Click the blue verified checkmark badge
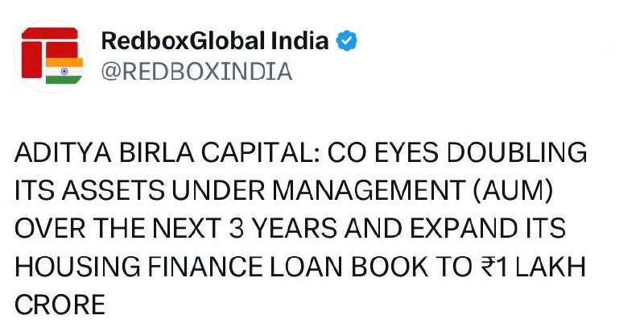The height and width of the screenshot is (336, 644). pos(346,41)
